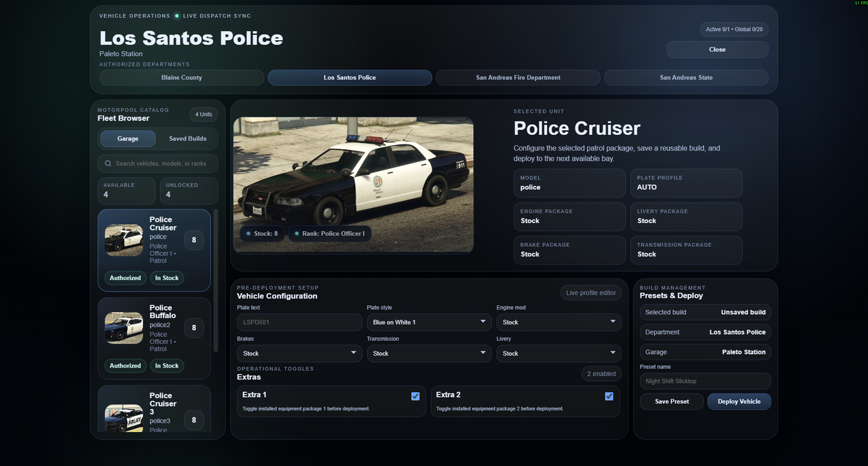Open the Engine mod dropdown

(559, 322)
